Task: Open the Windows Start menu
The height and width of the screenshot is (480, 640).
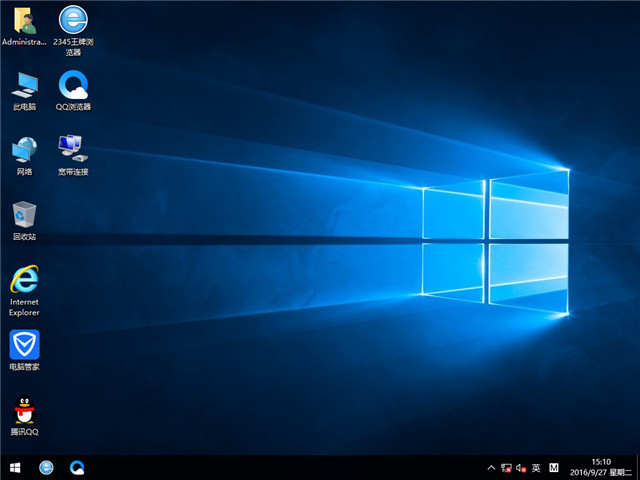Action: click(x=15, y=467)
